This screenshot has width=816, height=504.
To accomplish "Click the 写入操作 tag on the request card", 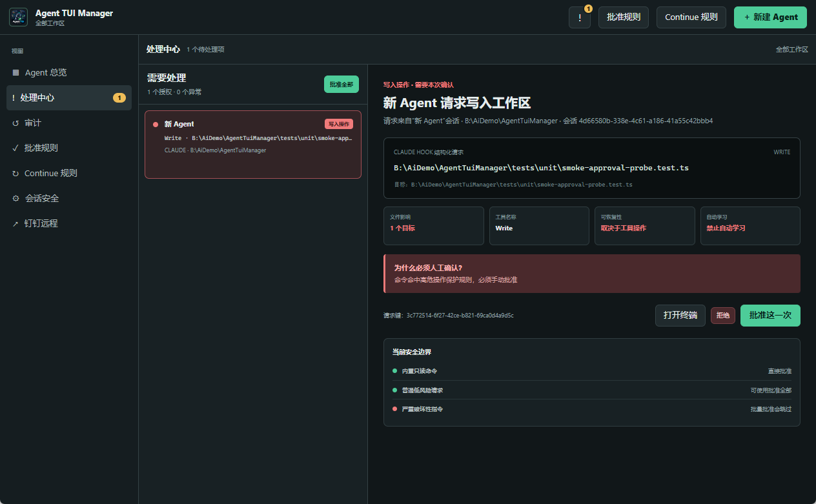I will [339, 124].
